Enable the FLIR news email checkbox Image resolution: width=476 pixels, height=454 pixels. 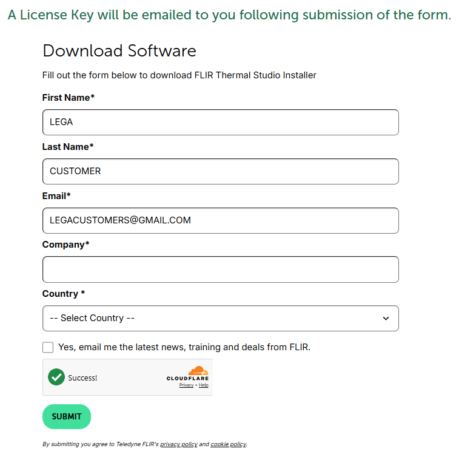[x=48, y=347]
